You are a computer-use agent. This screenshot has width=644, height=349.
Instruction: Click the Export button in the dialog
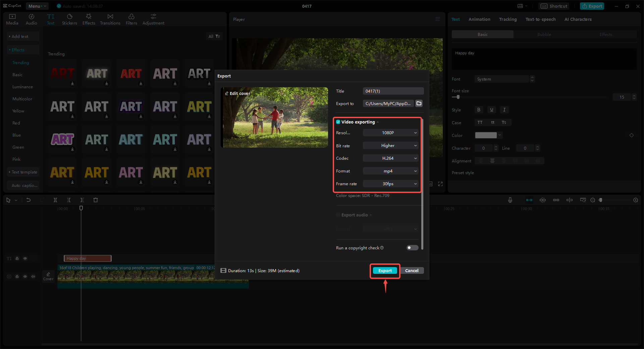(385, 270)
